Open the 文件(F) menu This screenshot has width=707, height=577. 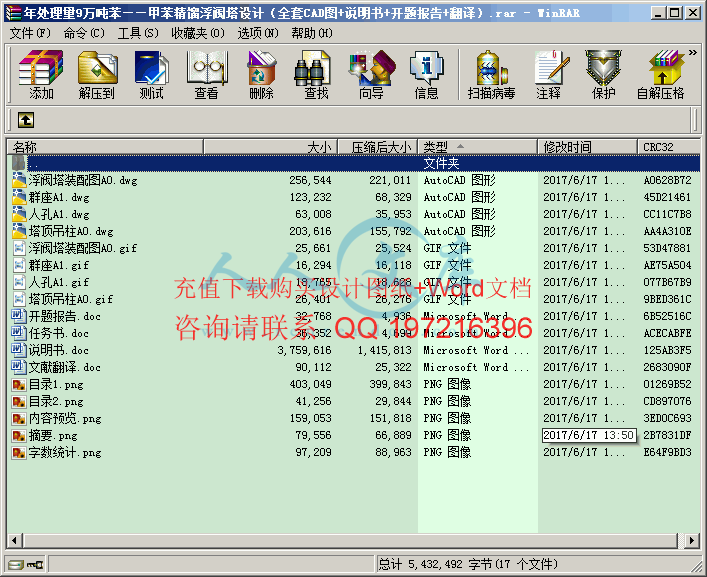pyautogui.click(x=30, y=33)
